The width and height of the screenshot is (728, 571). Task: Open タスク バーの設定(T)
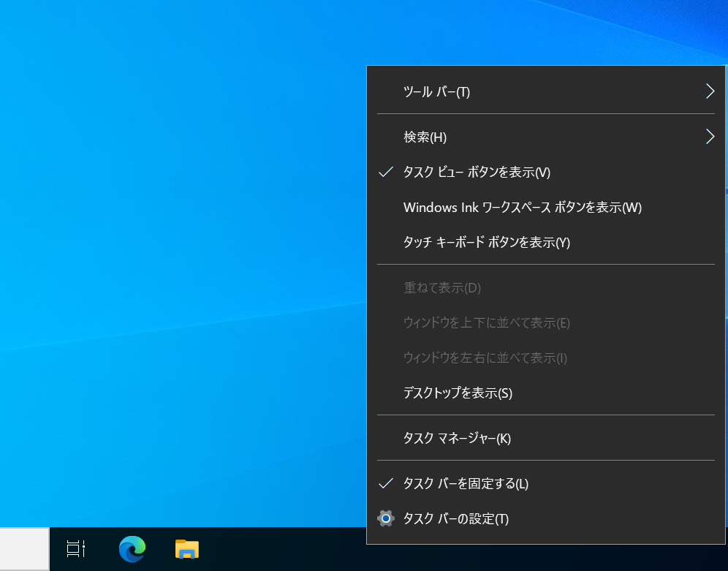[455, 519]
